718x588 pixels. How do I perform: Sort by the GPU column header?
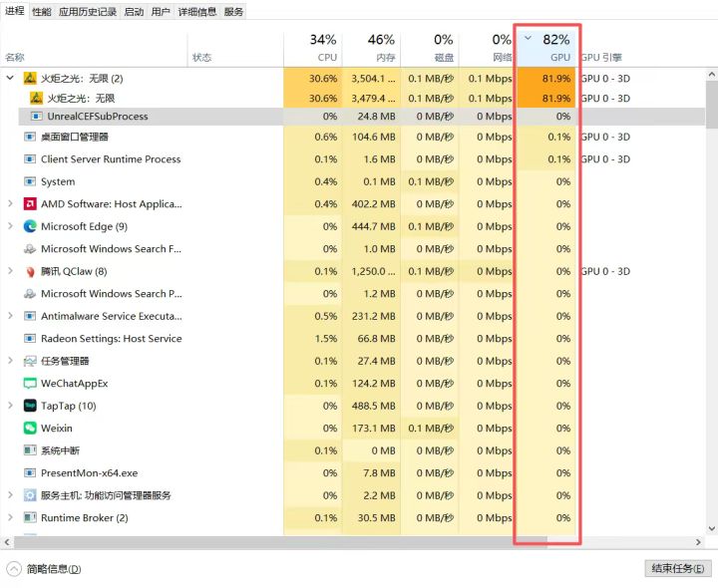[x=546, y=49]
